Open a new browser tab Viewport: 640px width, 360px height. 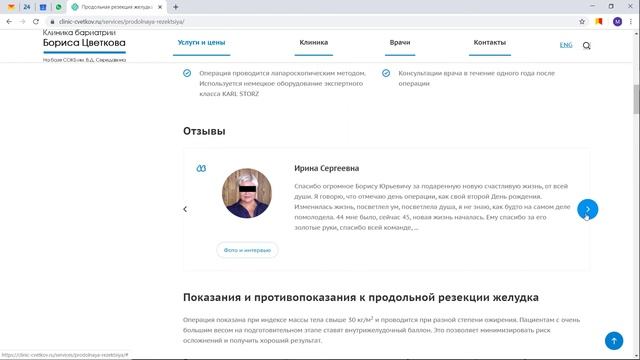[x=176, y=7]
